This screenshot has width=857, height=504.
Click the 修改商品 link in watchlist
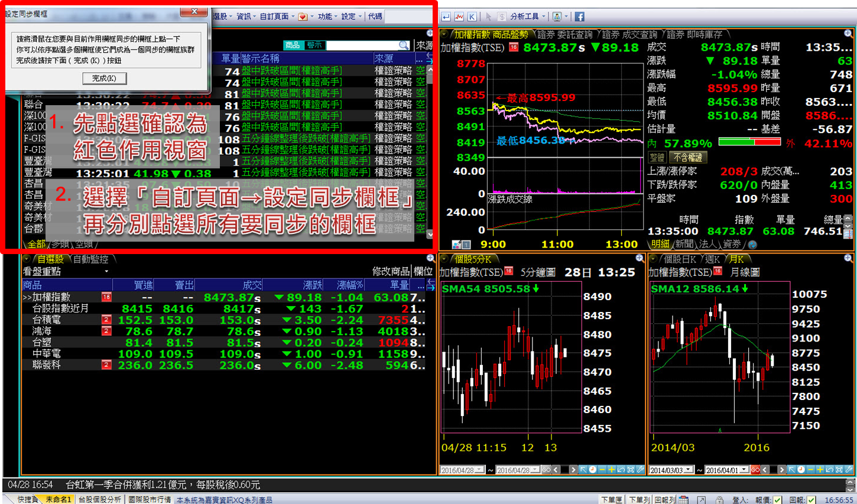391,271
